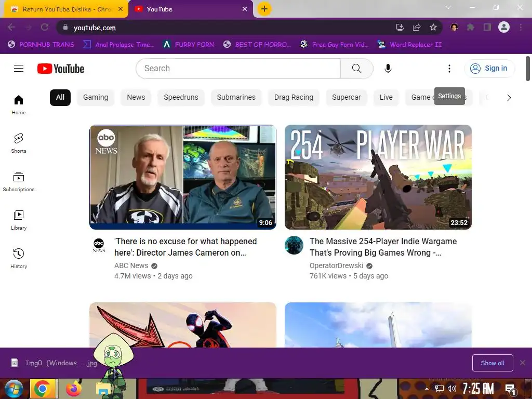Open Chrome profile avatar
This screenshot has width=532, height=399.
[x=504, y=27]
